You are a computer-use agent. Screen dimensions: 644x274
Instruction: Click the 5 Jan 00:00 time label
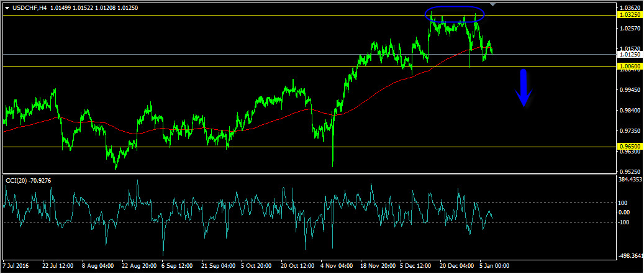[495, 266]
